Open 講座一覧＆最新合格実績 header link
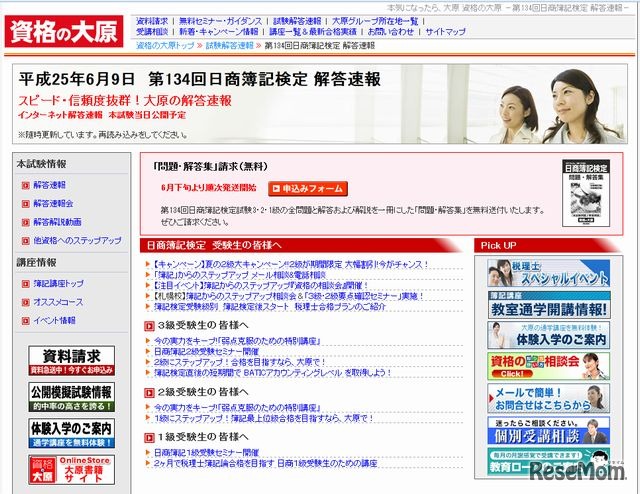 coord(313,31)
